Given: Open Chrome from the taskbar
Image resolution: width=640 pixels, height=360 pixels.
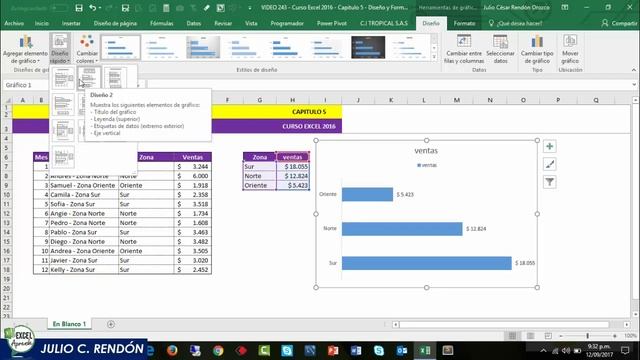Looking at the screenshot, I should click(218, 350).
